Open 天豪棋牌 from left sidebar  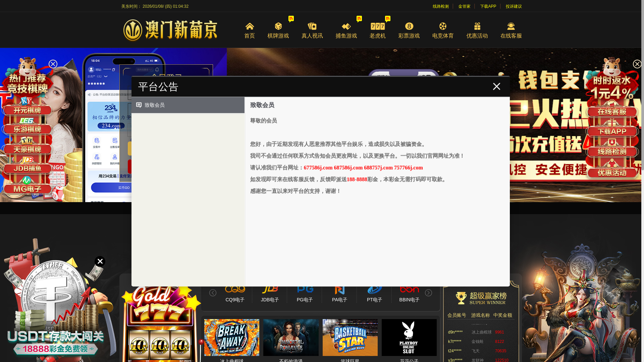point(27,149)
